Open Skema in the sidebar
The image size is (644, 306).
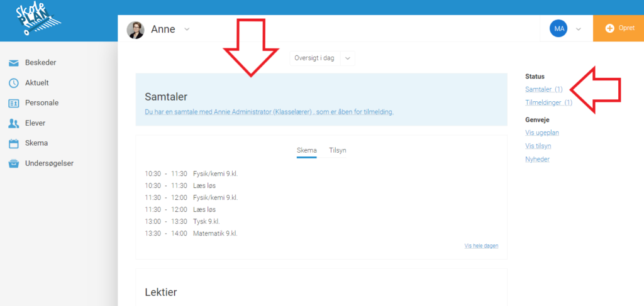coord(36,143)
